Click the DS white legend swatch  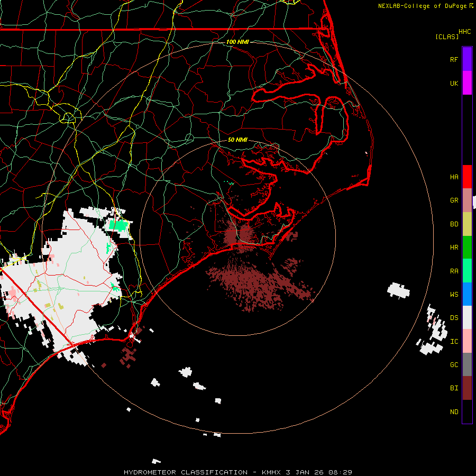[x=467, y=317]
